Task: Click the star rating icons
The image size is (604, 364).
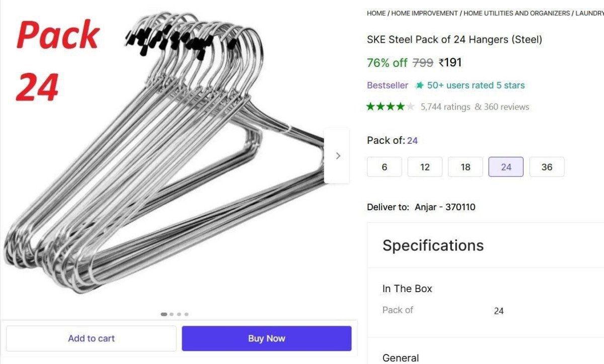Action: click(391, 107)
